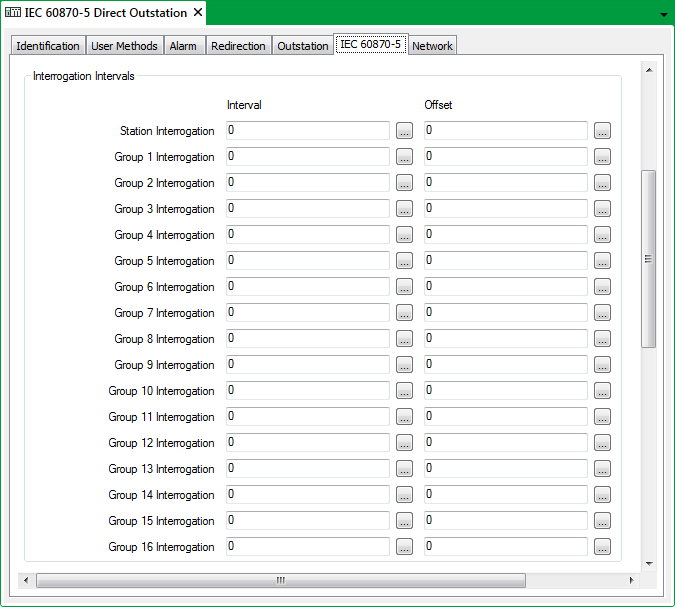The width and height of the screenshot is (675, 607).
Task: Open ellipsis for Group 10 Interrogation Interval
Action: (x=404, y=391)
